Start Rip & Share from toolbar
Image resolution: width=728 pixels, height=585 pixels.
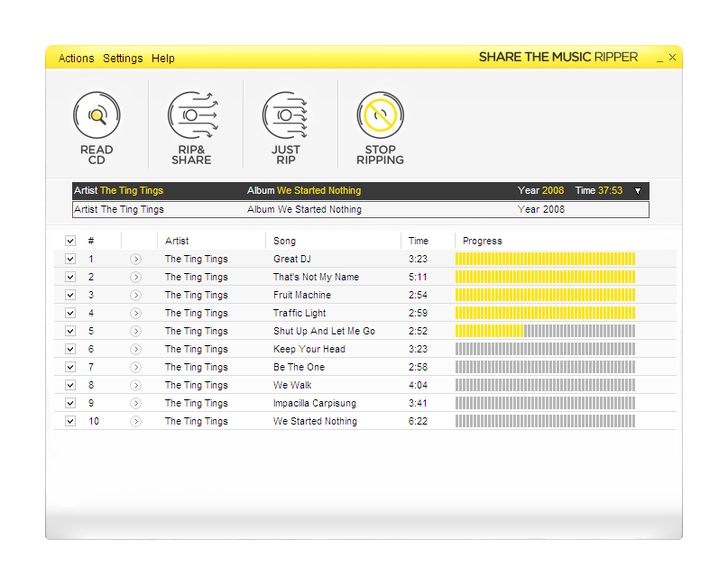coord(192,115)
